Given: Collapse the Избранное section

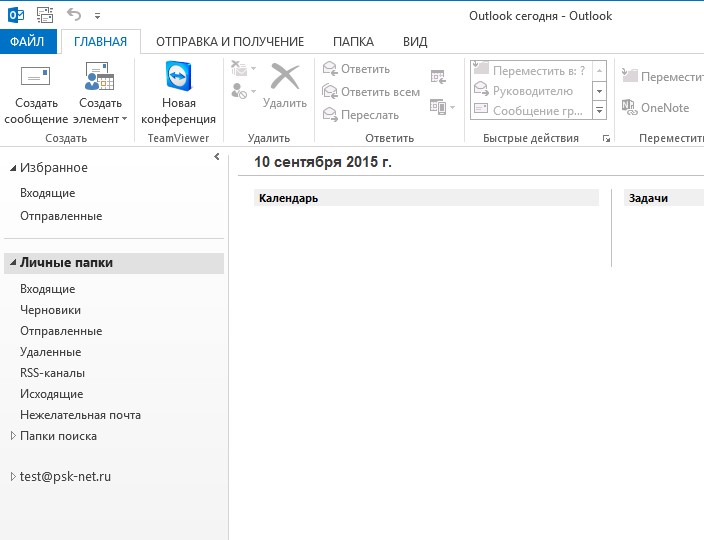Looking at the screenshot, I should 13,168.
